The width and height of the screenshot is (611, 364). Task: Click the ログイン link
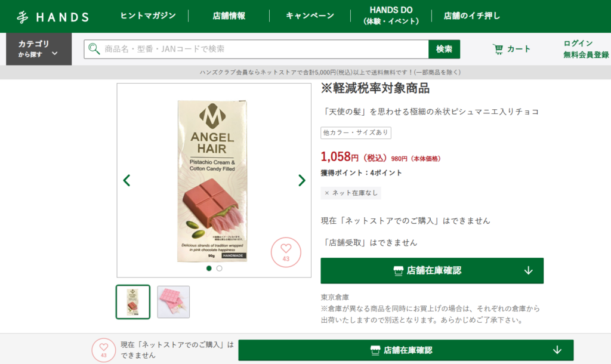578,43
